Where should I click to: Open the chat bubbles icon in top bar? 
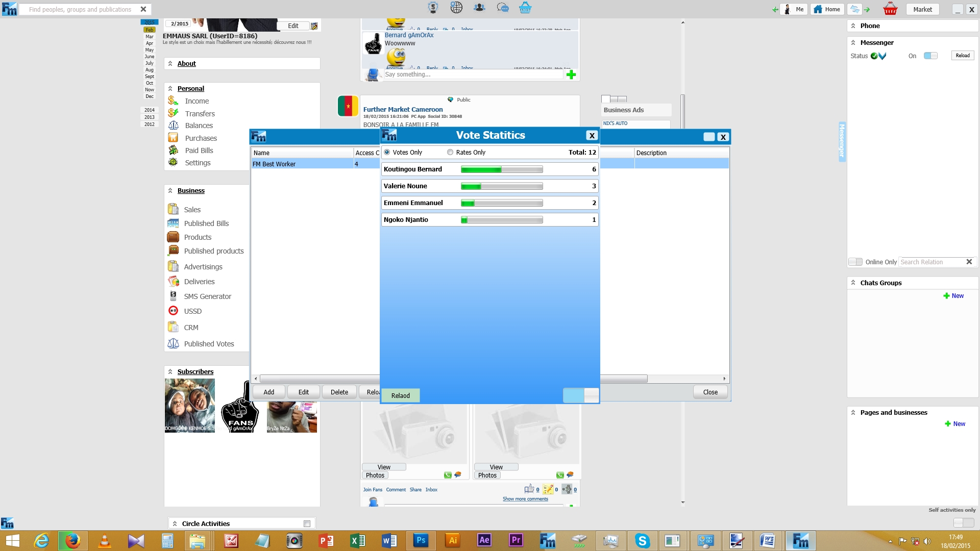coord(503,8)
